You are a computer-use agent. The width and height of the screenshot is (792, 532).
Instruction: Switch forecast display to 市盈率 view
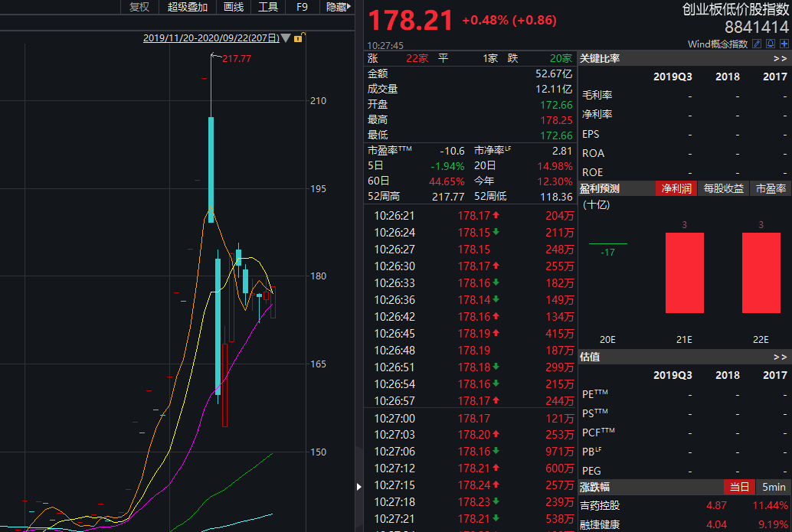click(770, 188)
